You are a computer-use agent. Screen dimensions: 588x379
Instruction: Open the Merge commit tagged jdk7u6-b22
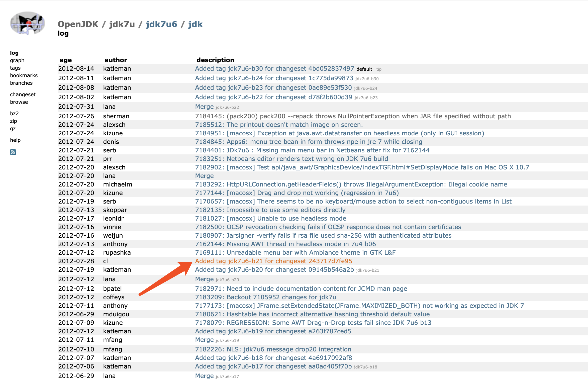pos(204,107)
